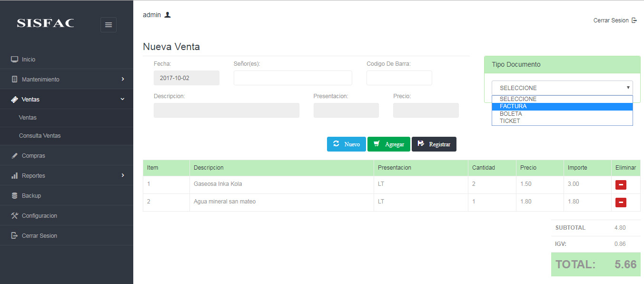Select the Inicio home monitor icon
644x284 pixels.
[x=14, y=59]
